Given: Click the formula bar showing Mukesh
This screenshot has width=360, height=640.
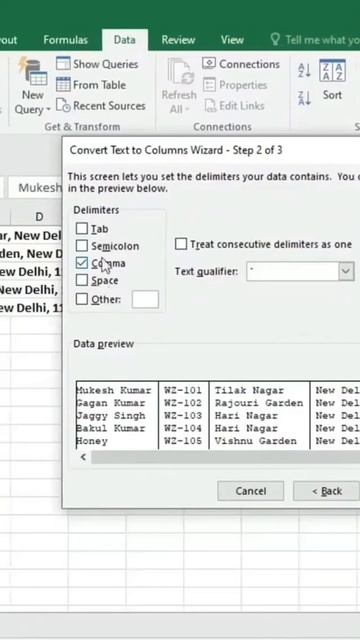Looking at the screenshot, I should coord(35,187).
